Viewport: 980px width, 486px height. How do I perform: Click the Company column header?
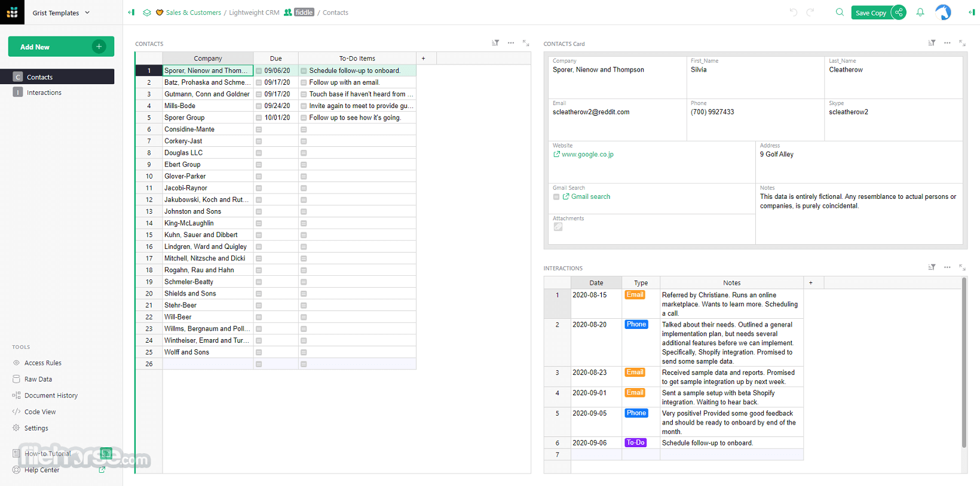pyautogui.click(x=208, y=59)
